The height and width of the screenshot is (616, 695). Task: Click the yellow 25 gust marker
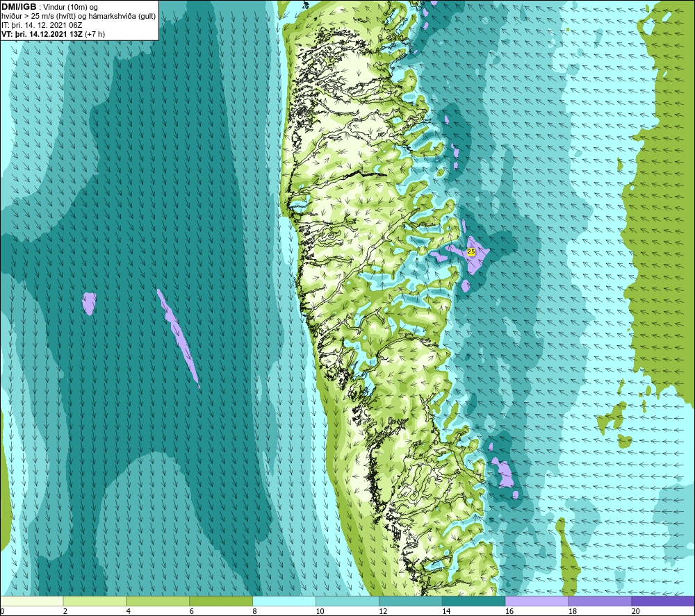point(471,251)
